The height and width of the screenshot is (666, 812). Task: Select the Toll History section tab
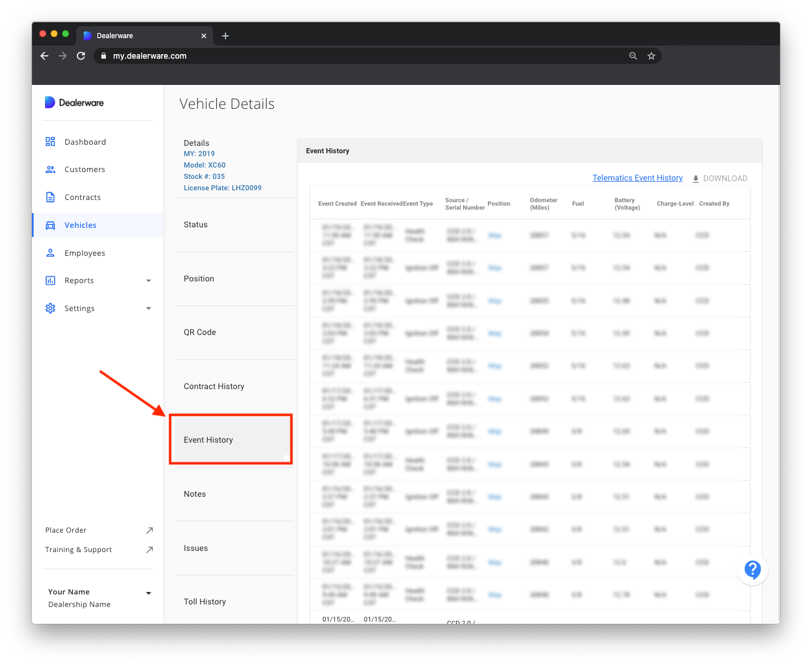point(234,600)
